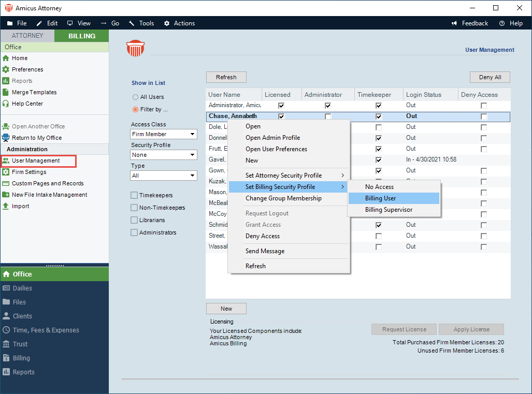The image size is (532, 394).
Task: Open the View menu
Action: coord(79,23)
